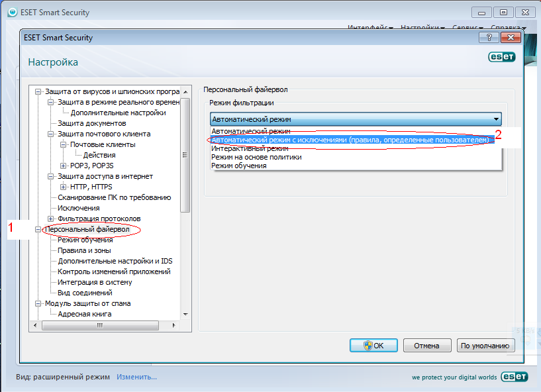The width and height of the screenshot is (541, 392).
Task: Confirm settings with the OK button
Action: pyautogui.click(x=373, y=346)
